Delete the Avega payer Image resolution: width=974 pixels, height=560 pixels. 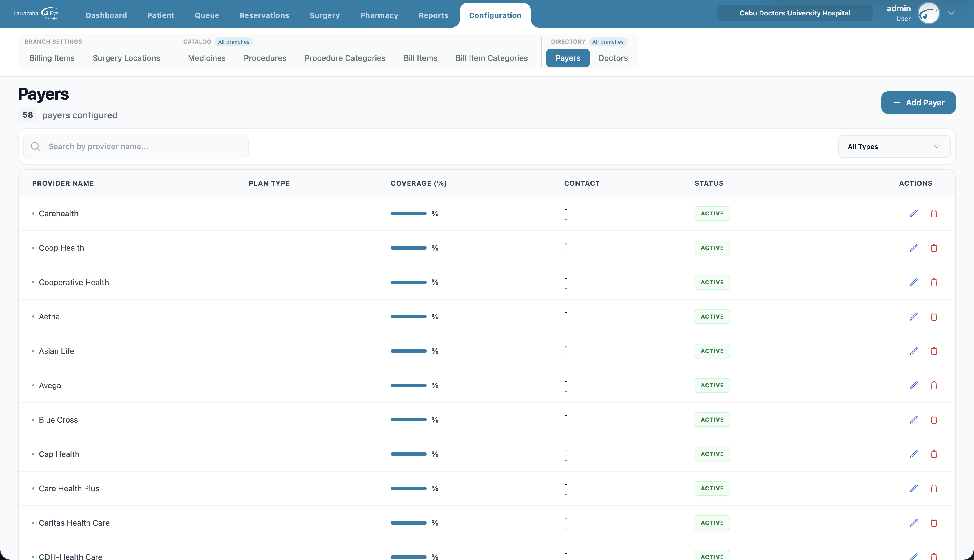[934, 385]
